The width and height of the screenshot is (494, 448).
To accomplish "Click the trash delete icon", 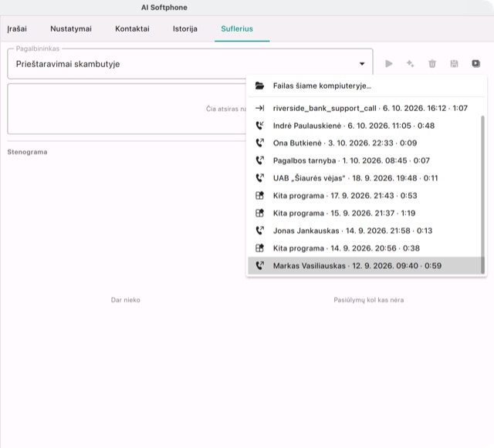I will click(x=432, y=64).
